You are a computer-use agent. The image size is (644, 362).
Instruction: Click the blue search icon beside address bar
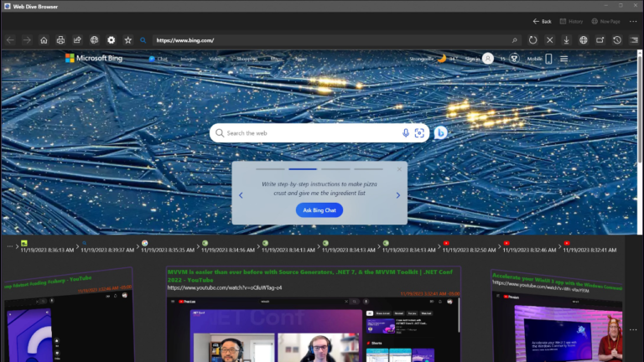click(143, 40)
